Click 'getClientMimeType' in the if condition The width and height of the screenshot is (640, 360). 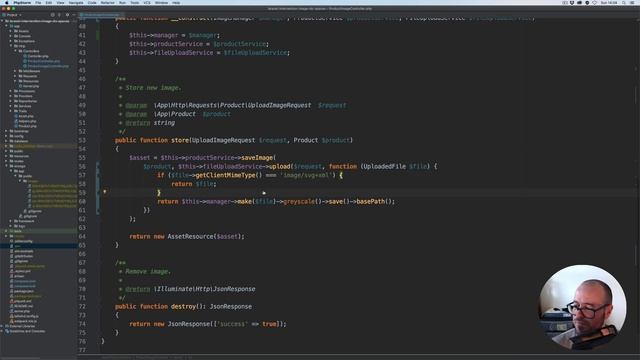(x=225, y=175)
